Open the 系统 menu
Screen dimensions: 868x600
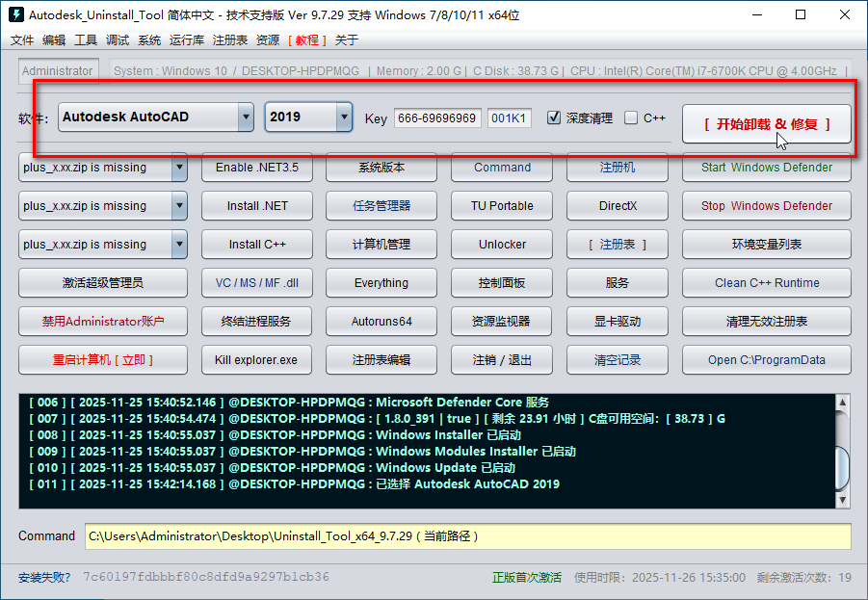(149, 39)
